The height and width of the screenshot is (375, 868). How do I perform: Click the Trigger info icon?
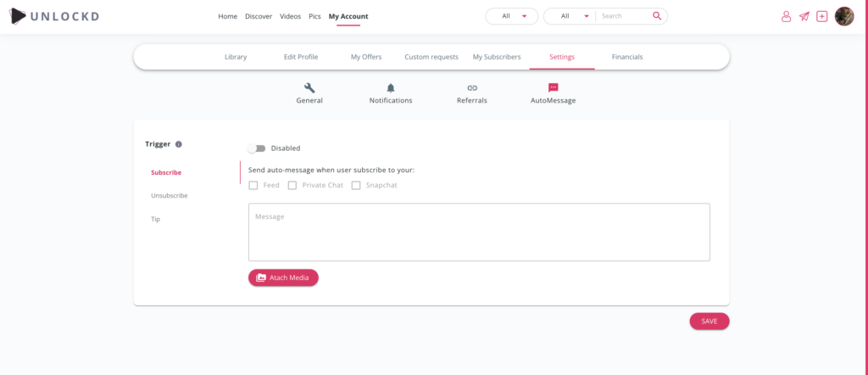pos(178,144)
